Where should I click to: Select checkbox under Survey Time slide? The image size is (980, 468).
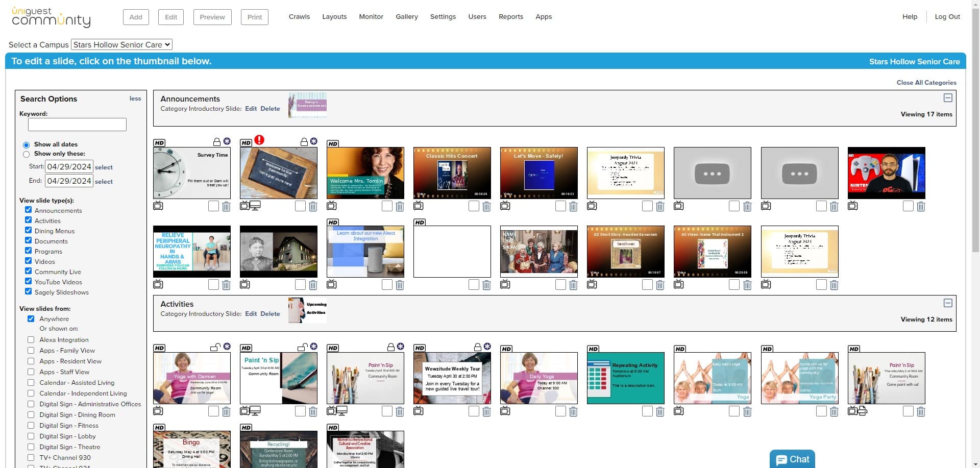(213, 206)
